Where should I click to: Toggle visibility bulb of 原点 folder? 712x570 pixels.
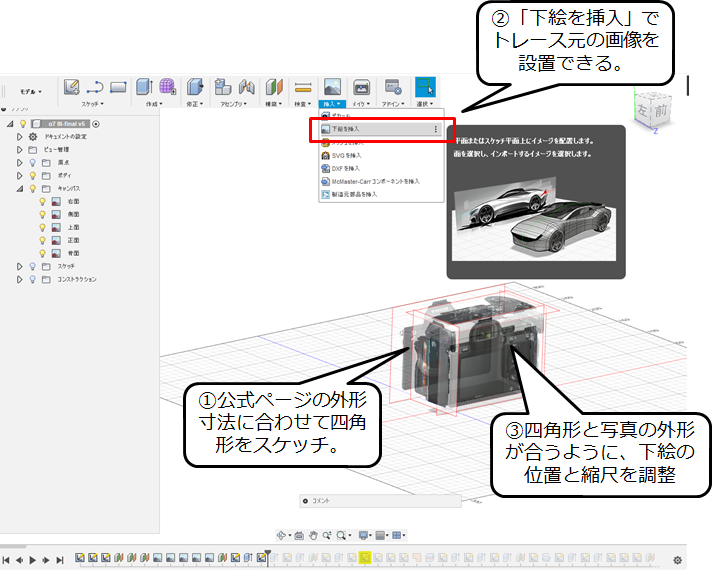pyautogui.click(x=33, y=163)
